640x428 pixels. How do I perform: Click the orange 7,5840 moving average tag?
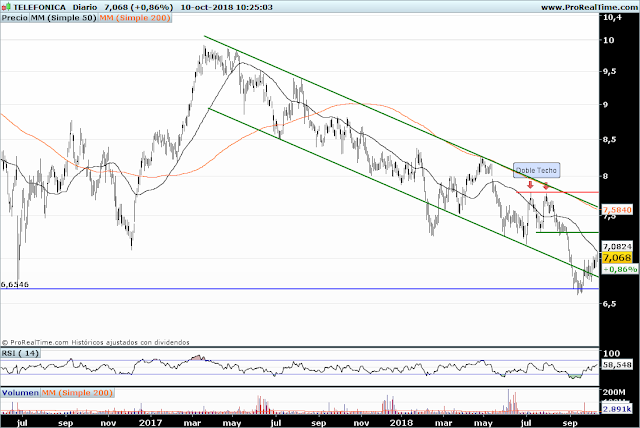point(617,210)
